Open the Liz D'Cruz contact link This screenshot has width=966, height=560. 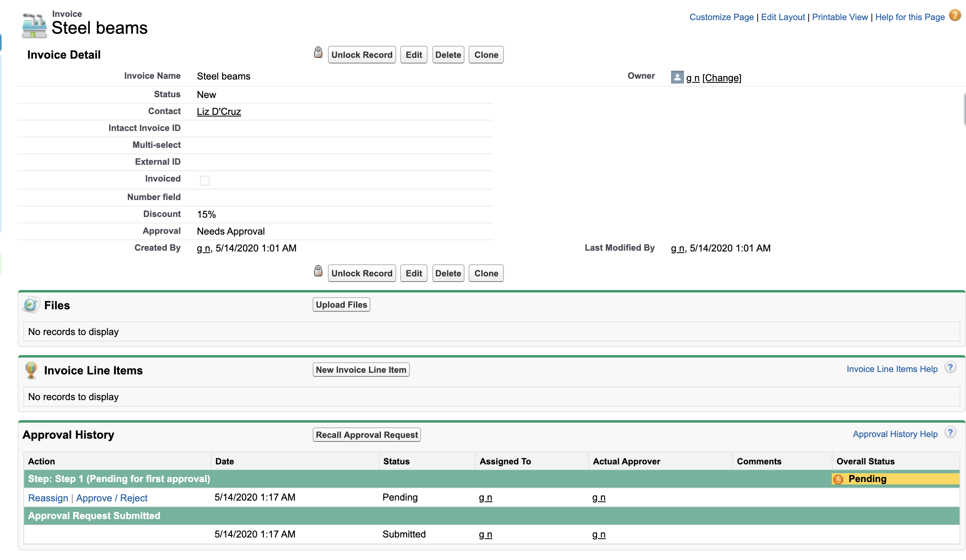219,112
